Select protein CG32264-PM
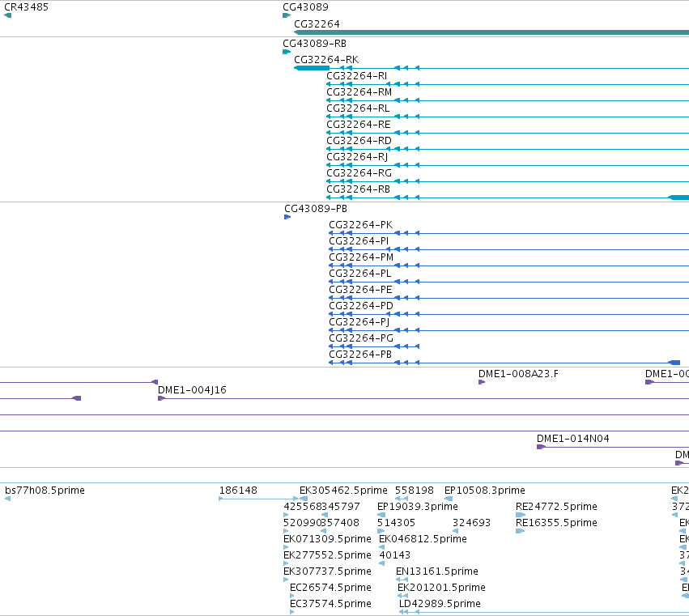Screen dimensions: 689x616 [x=361, y=257]
